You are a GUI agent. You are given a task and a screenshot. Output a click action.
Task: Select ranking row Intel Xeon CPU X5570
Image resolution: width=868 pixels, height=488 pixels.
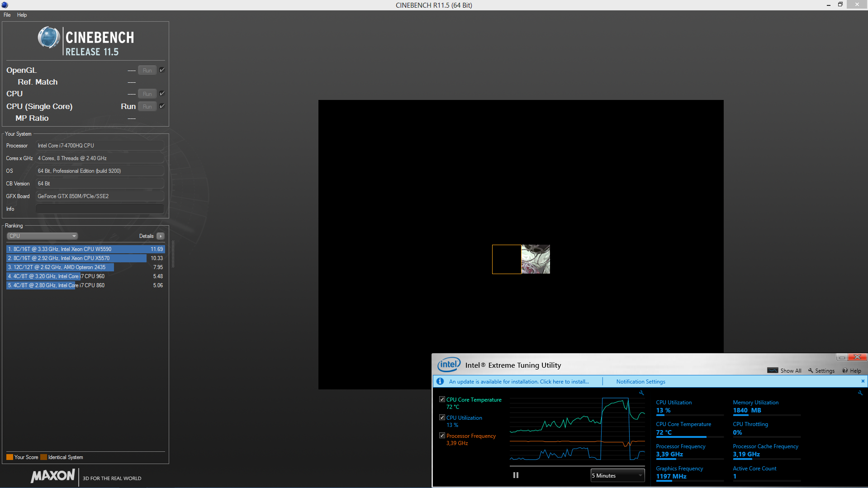pos(85,258)
